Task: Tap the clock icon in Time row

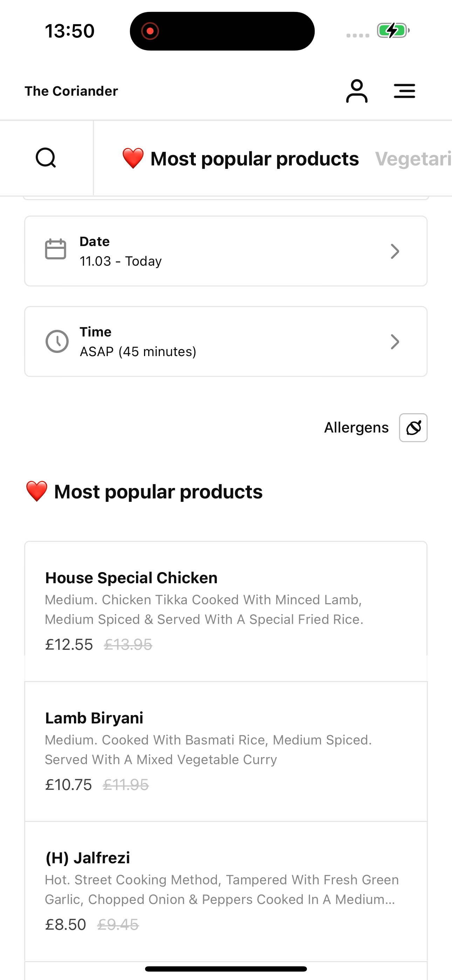Action: pos(57,341)
